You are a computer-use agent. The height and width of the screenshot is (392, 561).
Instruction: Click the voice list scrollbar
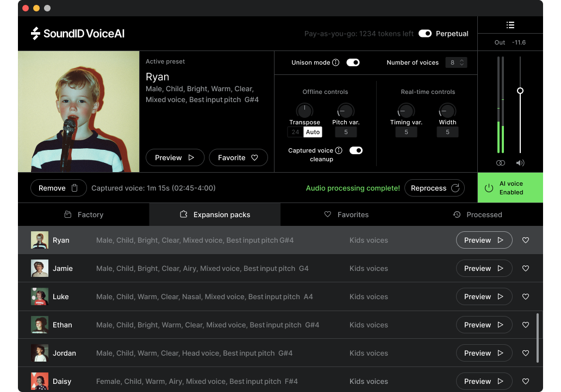coord(538,338)
